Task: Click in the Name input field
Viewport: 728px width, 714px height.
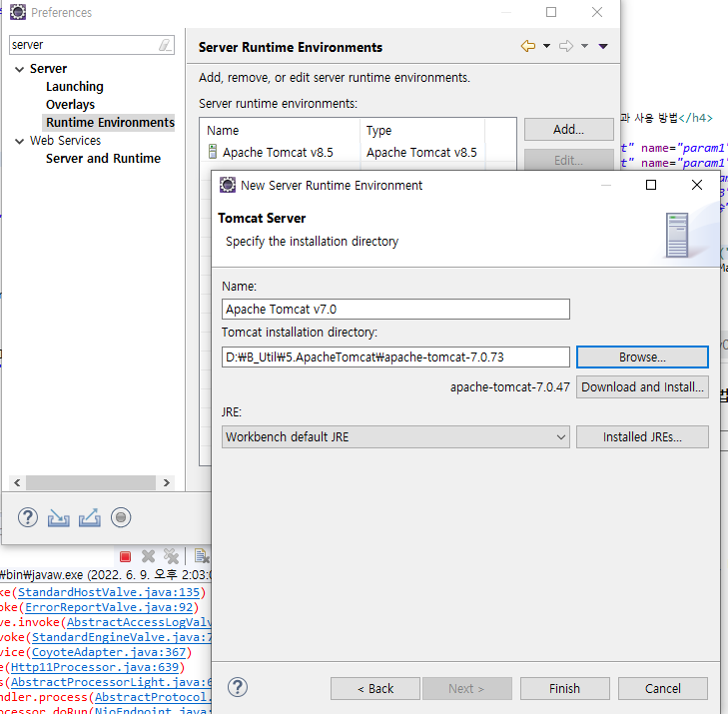Action: [x=395, y=310]
